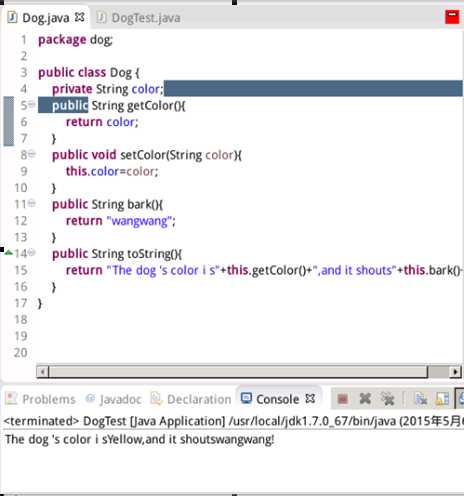Click the "wangwang" string literal
This screenshot has height=496, width=464.
(x=139, y=221)
